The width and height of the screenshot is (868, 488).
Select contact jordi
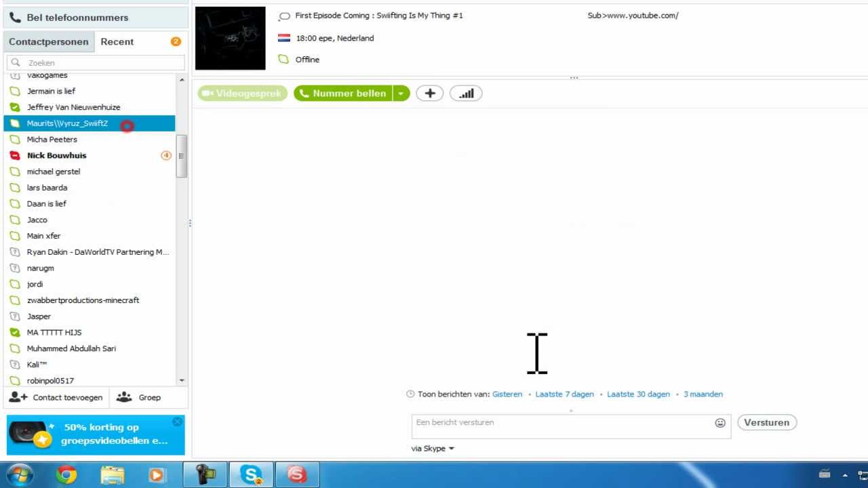point(90,284)
